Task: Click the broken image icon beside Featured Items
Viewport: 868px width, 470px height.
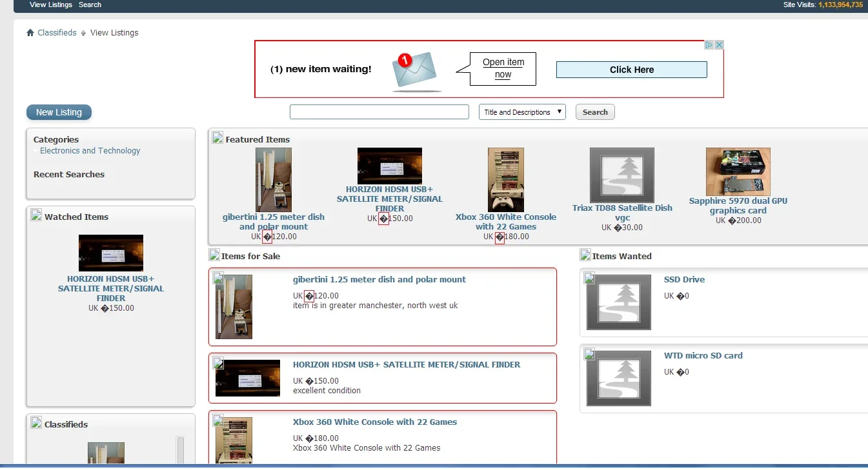Action: 218,137
